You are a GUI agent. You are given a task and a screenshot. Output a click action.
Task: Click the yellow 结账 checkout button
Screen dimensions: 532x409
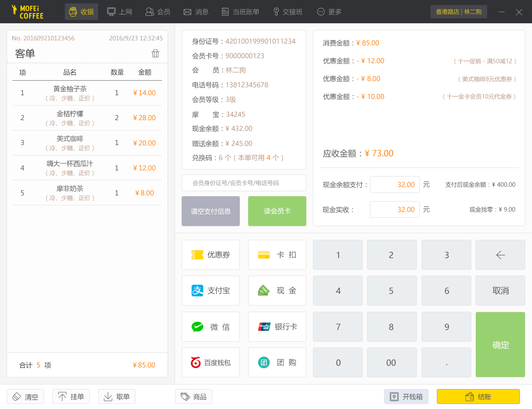click(478, 397)
